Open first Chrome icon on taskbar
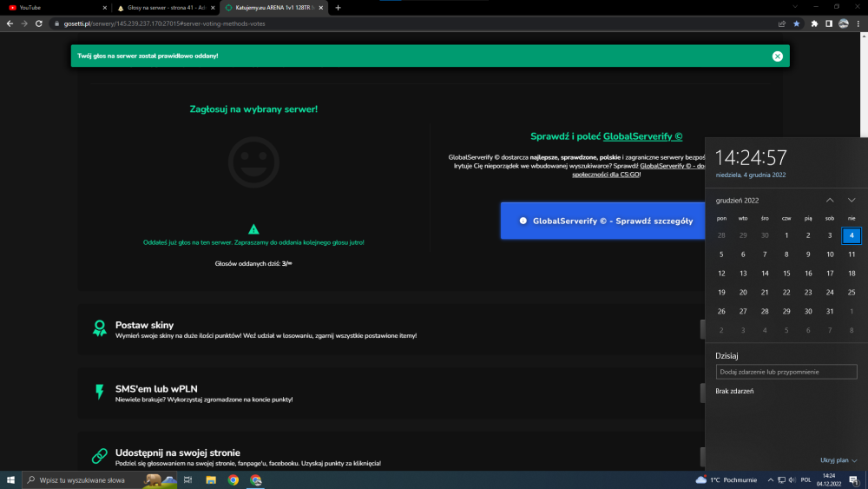This screenshot has width=868, height=489. click(233, 479)
